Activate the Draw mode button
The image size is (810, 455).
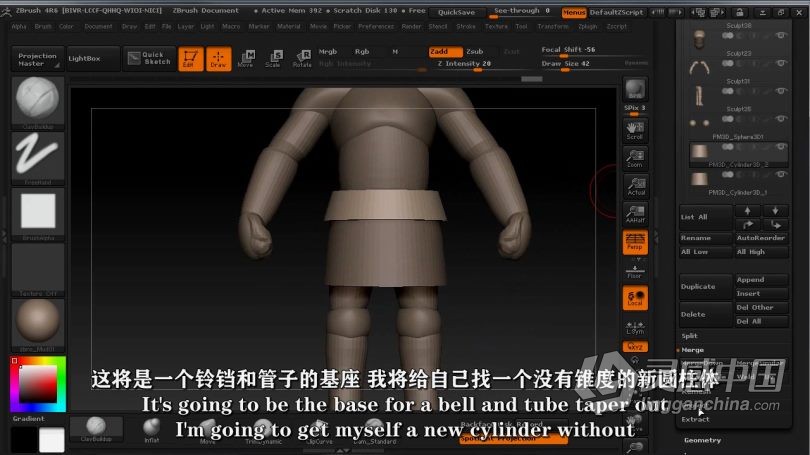pyautogui.click(x=218, y=58)
